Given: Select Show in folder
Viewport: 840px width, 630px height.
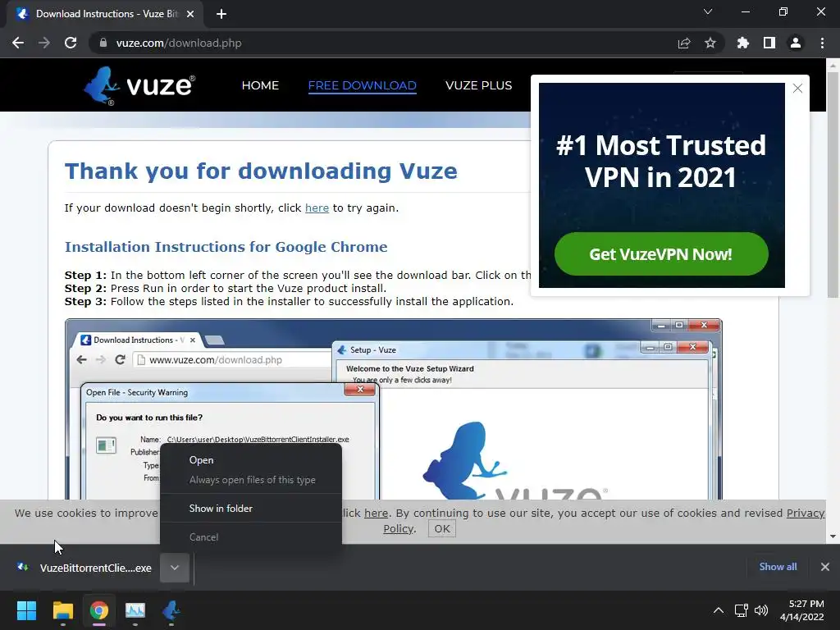Looking at the screenshot, I should click(x=251, y=509).
